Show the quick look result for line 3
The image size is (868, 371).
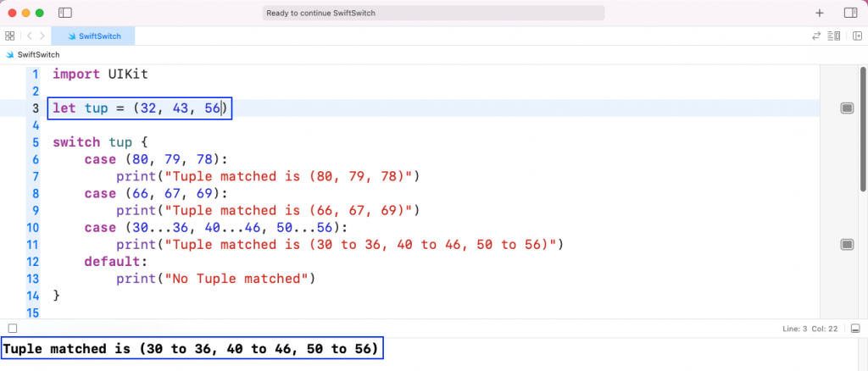847,108
